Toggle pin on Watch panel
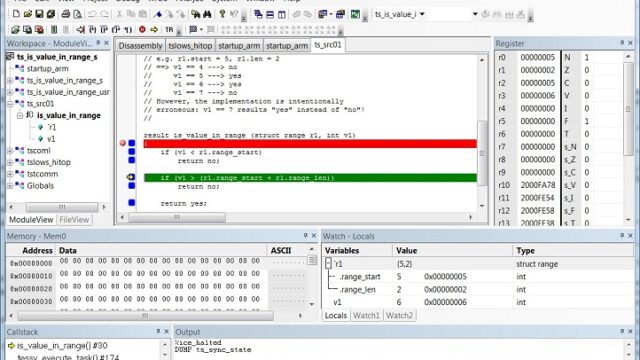This screenshot has width=640, height=360. [622, 236]
